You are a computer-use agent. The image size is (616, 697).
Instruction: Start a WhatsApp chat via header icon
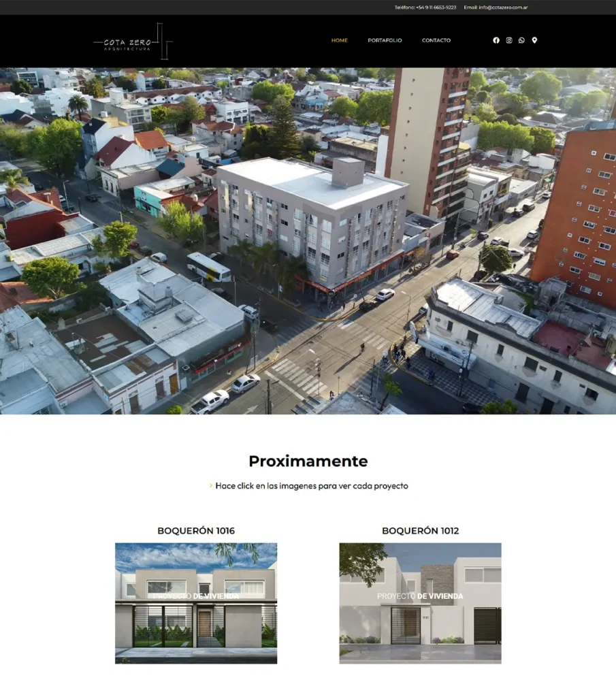click(521, 40)
